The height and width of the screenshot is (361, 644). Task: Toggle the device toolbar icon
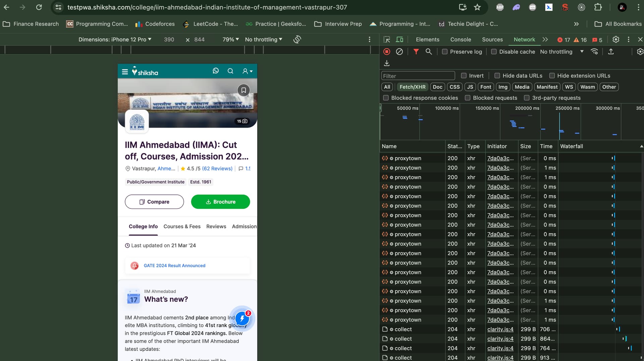[399, 40]
